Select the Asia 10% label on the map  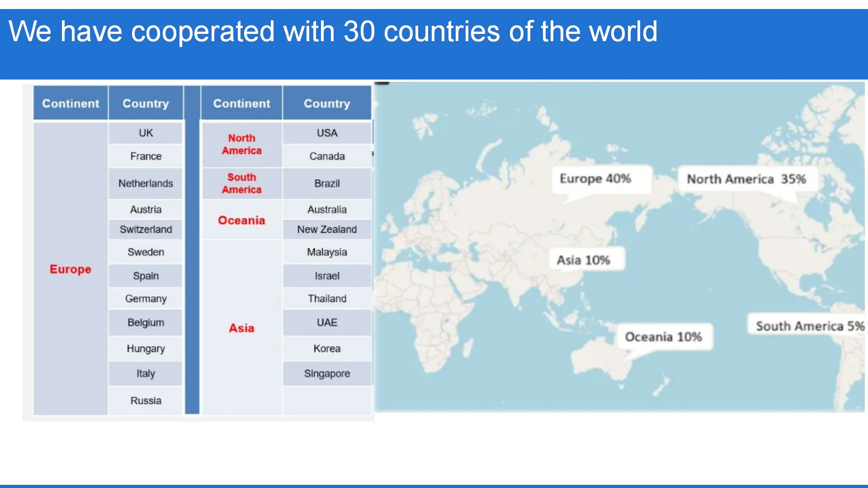pos(583,260)
